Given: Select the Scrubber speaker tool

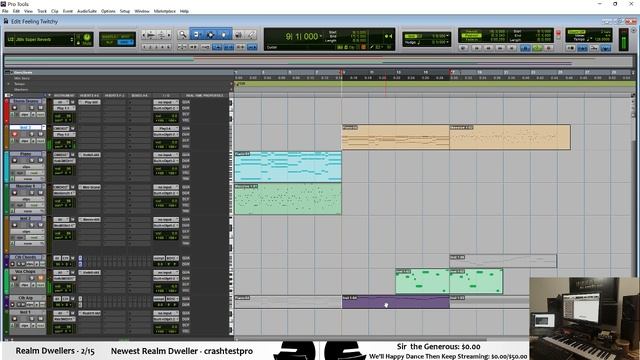Looking at the screenshot, I should tap(239, 35).
